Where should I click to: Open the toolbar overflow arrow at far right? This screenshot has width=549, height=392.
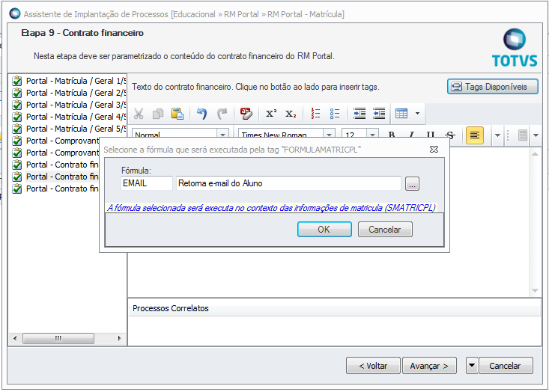click(536, 135)
